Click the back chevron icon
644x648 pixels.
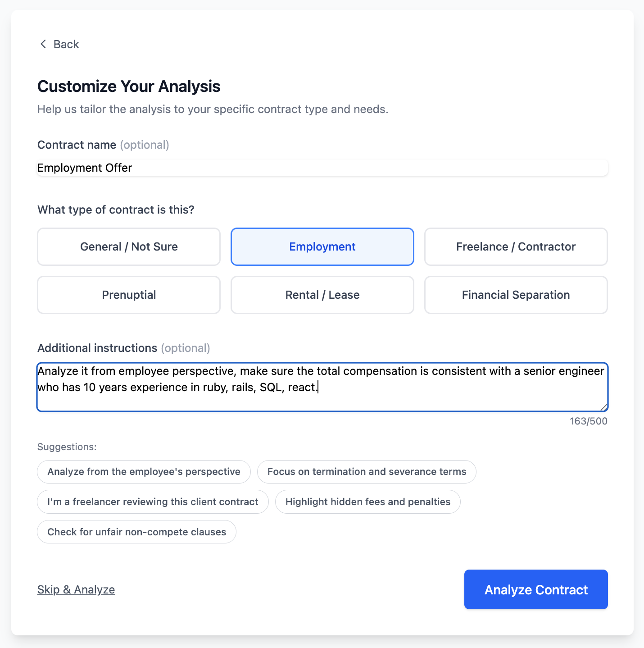[x=43, y=44]
